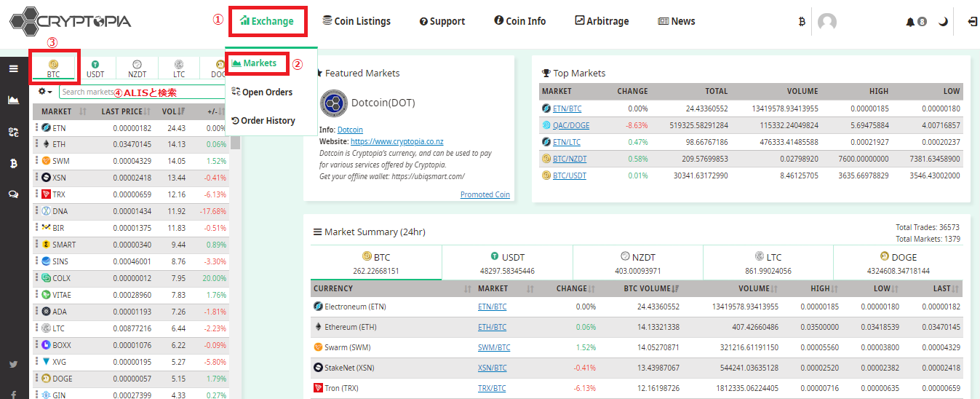Click the Twitter icon in the left sidebar
980x399 pixels.
13,364
